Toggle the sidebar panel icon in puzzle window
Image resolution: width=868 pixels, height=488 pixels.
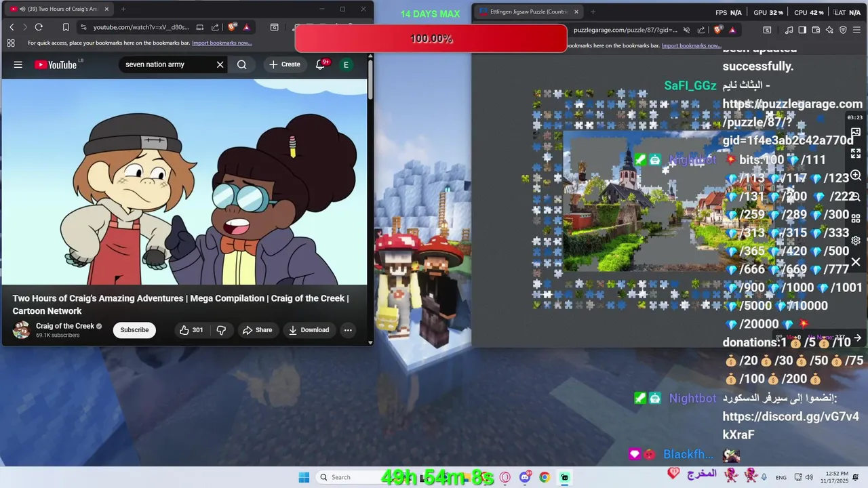coord(802,30)
